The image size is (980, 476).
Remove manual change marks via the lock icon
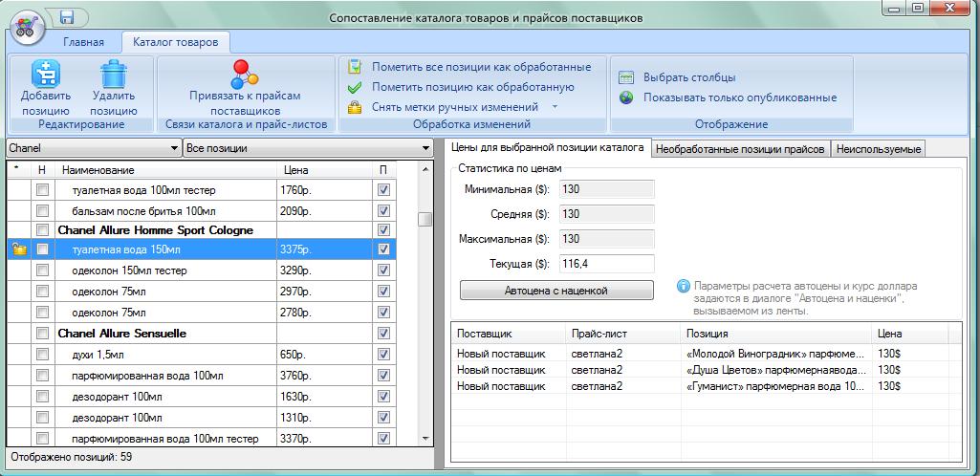click(355, 107)
